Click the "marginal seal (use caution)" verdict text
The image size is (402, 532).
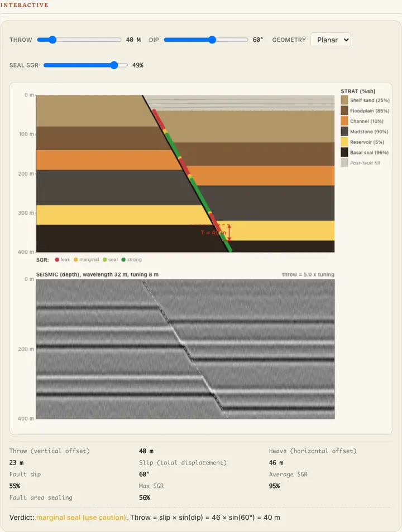pos(81,518)
